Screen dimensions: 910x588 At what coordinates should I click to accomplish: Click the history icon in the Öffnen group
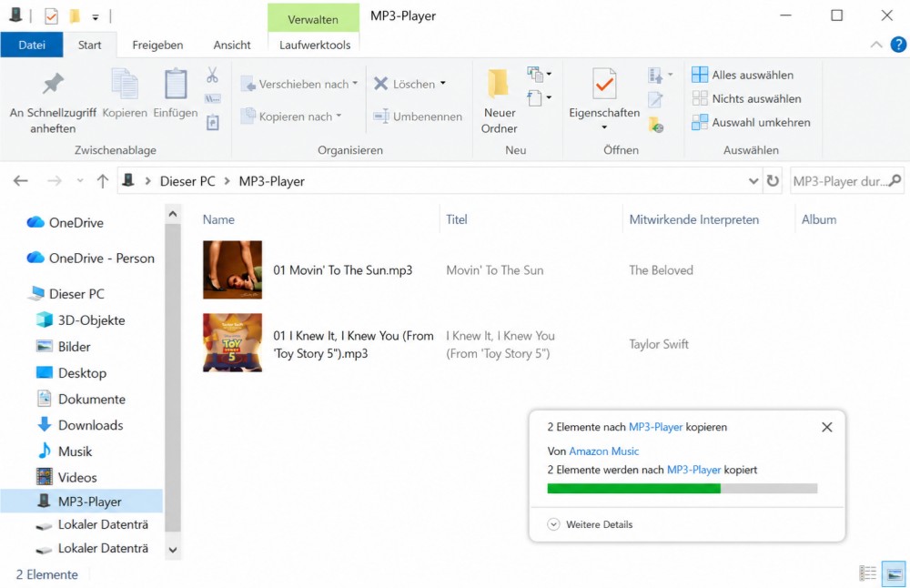656,124
